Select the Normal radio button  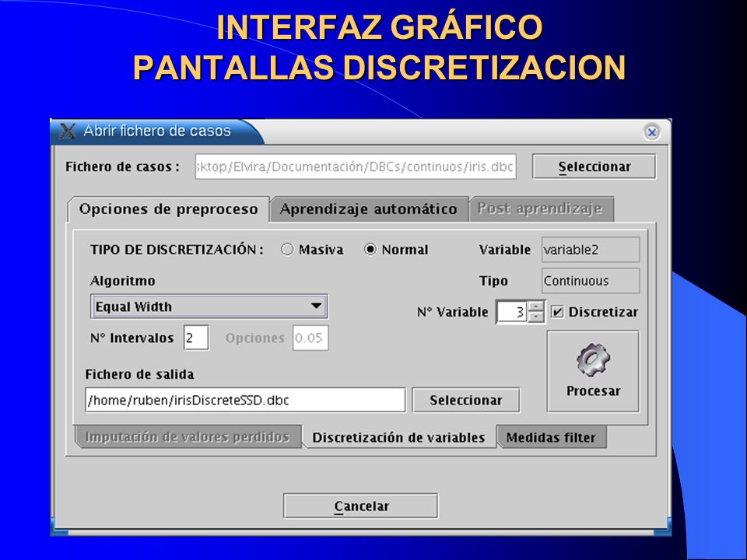(370, 249)
